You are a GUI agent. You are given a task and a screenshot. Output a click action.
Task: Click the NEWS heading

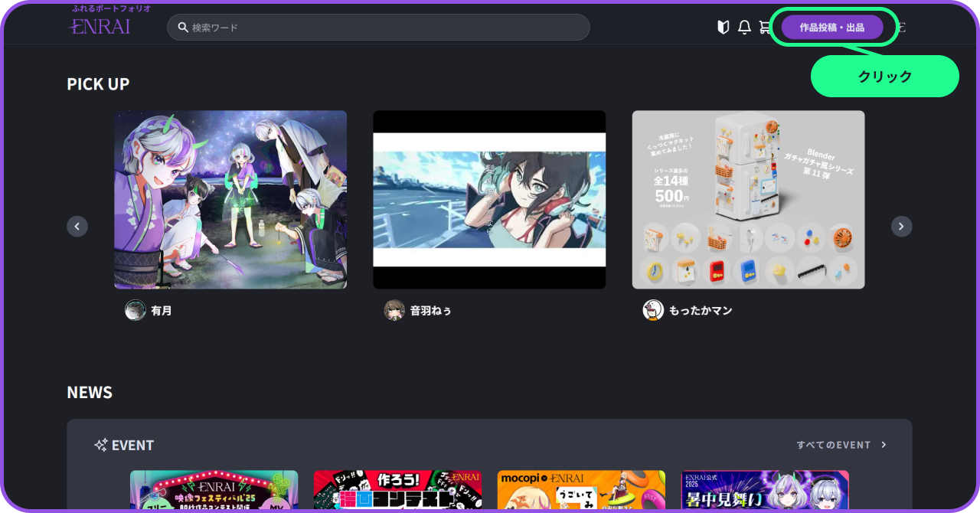(x=90, y=393)
